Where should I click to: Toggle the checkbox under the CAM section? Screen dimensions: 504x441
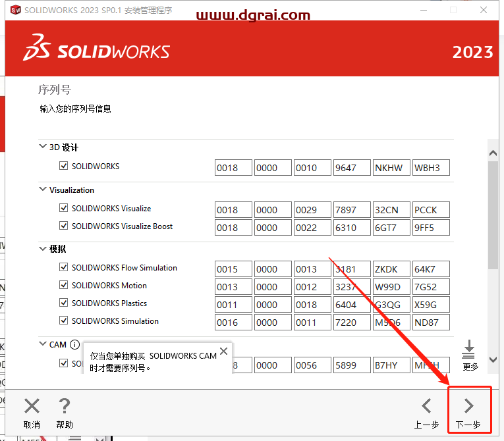[x=64, y=363]
